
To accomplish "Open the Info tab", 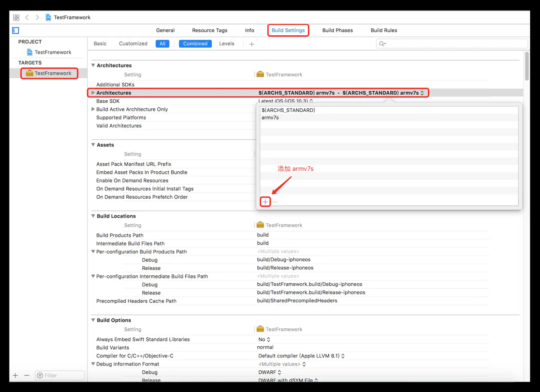I will 249,30.
